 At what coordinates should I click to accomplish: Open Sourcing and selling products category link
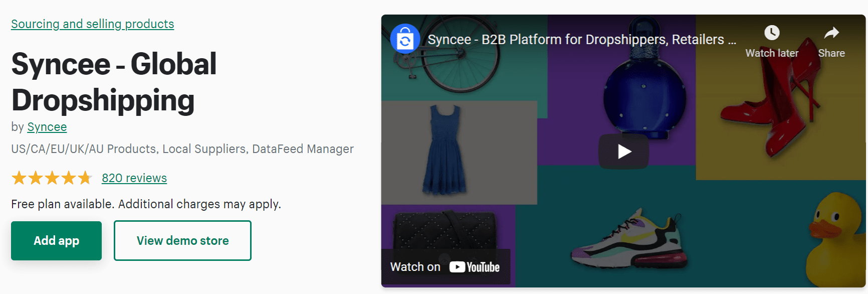click(x=93, y=24)
